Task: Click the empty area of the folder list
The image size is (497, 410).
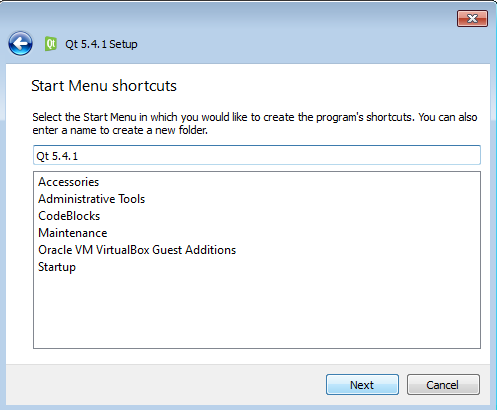Action: [257, 310]
